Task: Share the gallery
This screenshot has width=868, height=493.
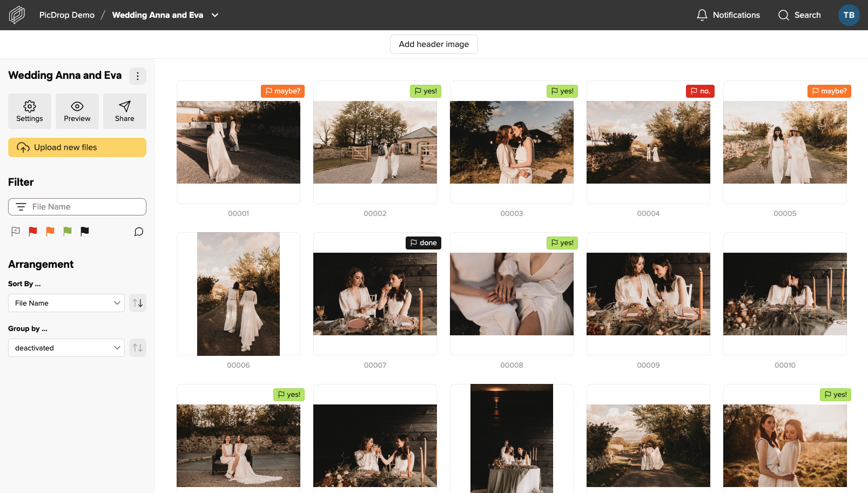Action: [x=125, y=111]
